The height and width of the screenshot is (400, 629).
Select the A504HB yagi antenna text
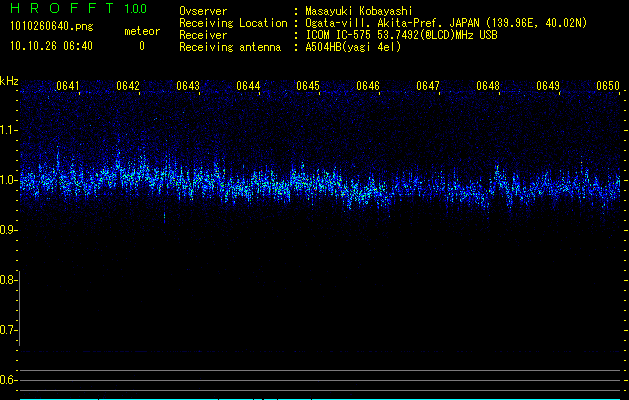(357, 47)
